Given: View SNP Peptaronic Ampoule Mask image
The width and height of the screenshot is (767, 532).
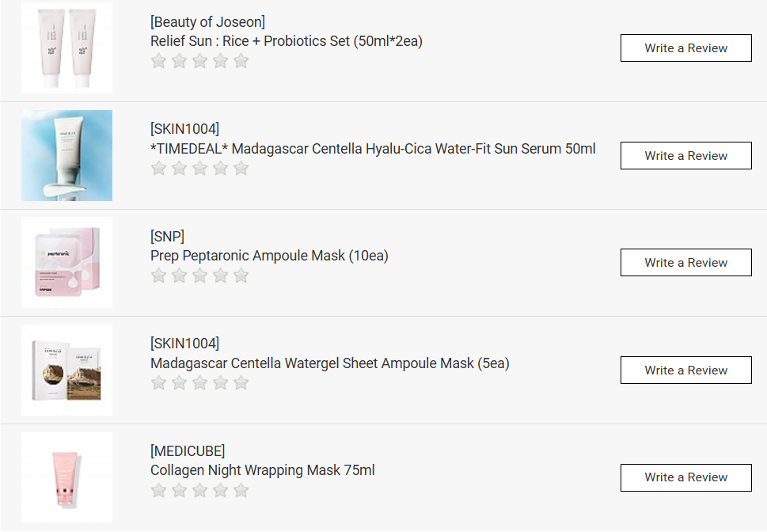Looking at the screenshot, I should (x=67, y=263).
